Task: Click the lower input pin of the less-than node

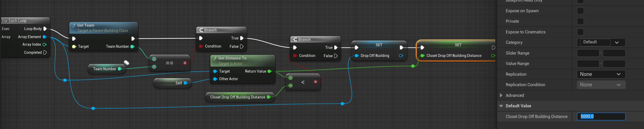Action: 291,86
